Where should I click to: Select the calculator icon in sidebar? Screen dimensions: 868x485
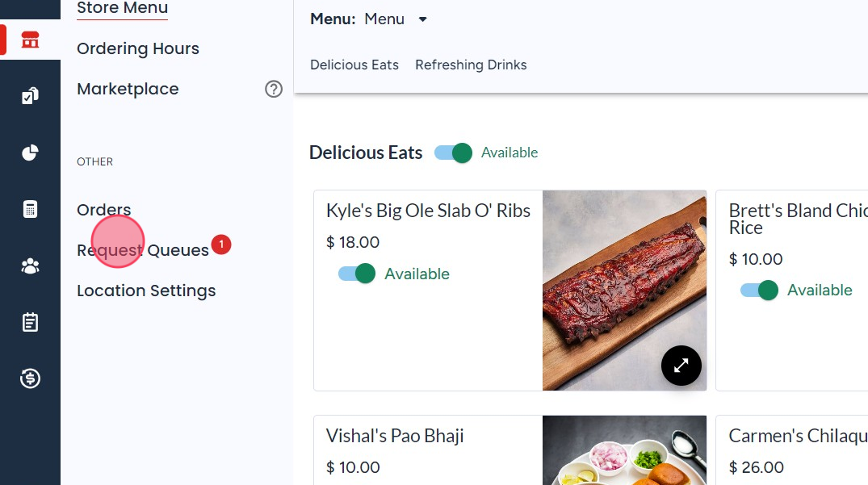(x=30, y=209)
